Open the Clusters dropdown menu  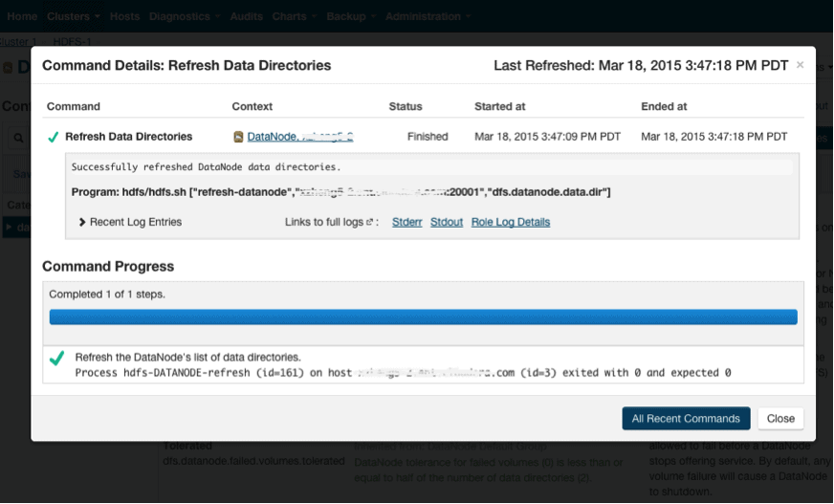tap(74, 16)
